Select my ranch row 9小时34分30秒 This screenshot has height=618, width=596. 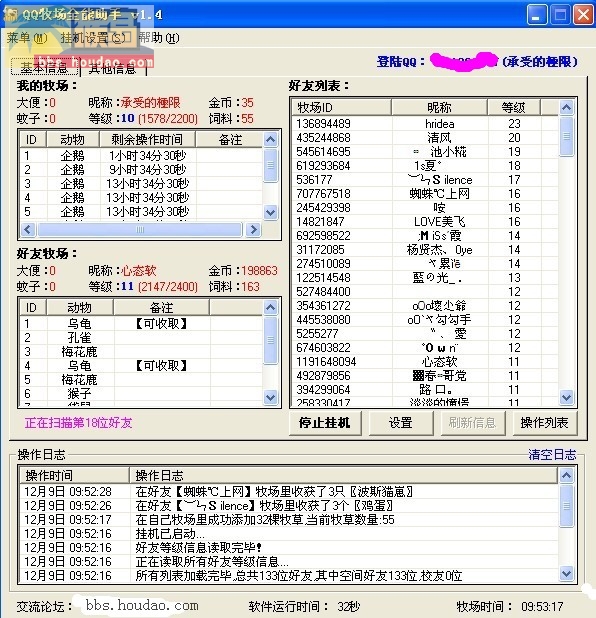(x=141, y=169)
